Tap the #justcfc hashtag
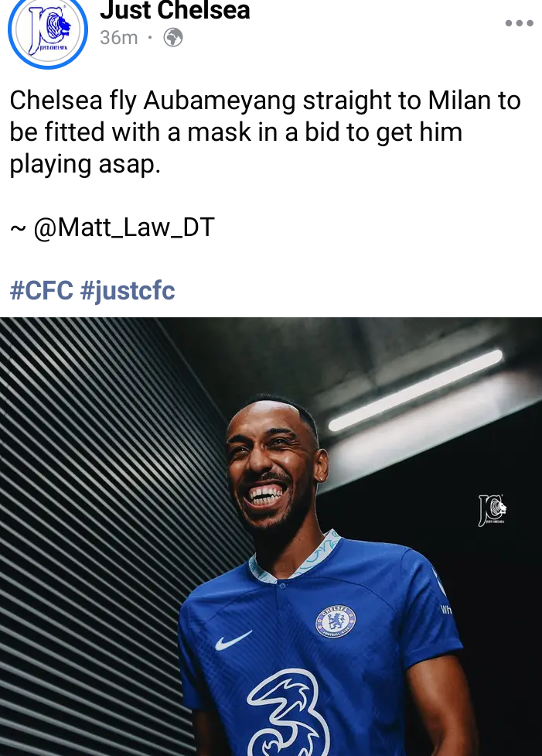 (x=128, y=291)
